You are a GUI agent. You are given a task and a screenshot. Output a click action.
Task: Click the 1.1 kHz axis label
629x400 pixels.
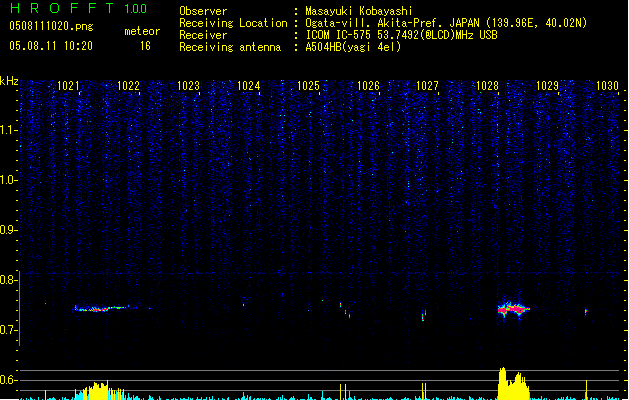click(8, 130)
